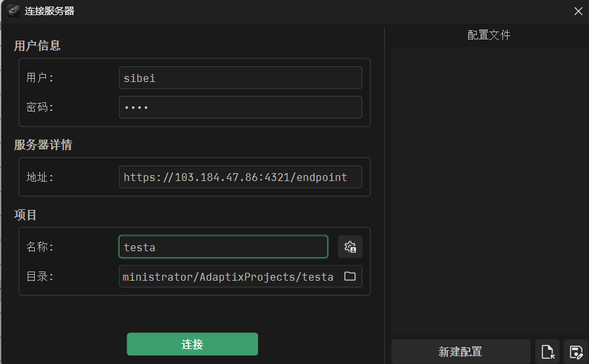
Task: Click the 服务器详情 section heading
Action: pos(43,145)
